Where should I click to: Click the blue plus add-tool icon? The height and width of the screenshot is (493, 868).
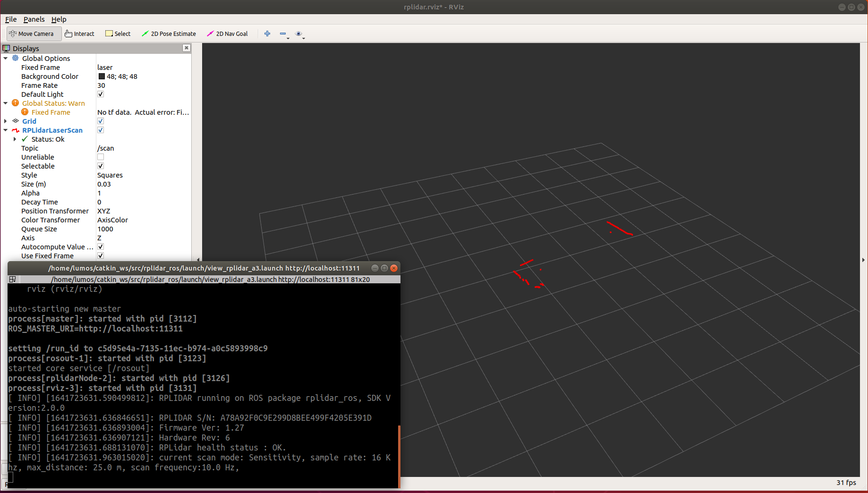pyautogui.click(x=267, y=34)
